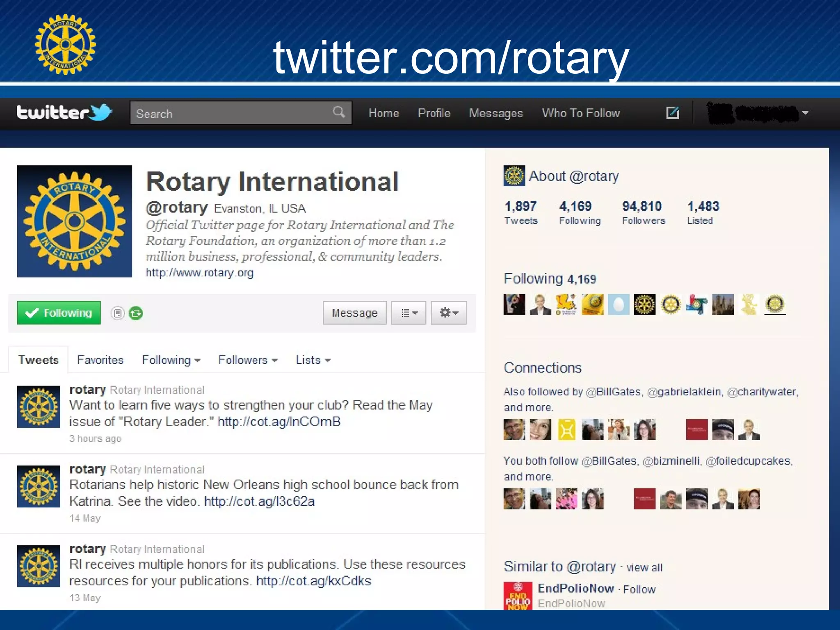This screenshot has width=840, height=630.
Task: Open the cot.ag/kxCdks link
Action: [313, 581]
